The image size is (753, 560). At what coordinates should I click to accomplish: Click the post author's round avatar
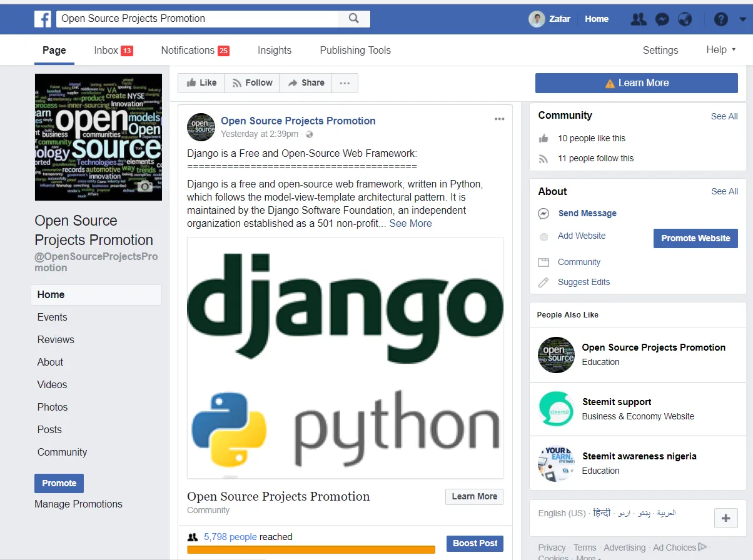pos(201,127)
